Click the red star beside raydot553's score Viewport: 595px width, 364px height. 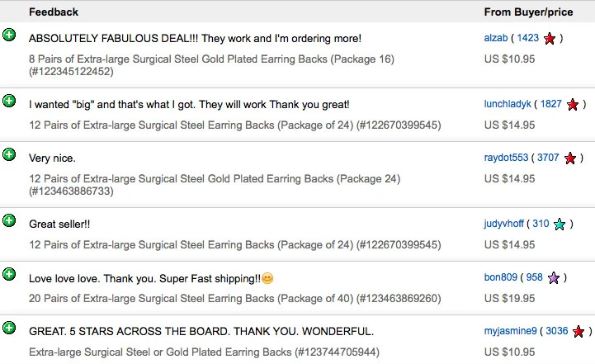coord(570,158)
